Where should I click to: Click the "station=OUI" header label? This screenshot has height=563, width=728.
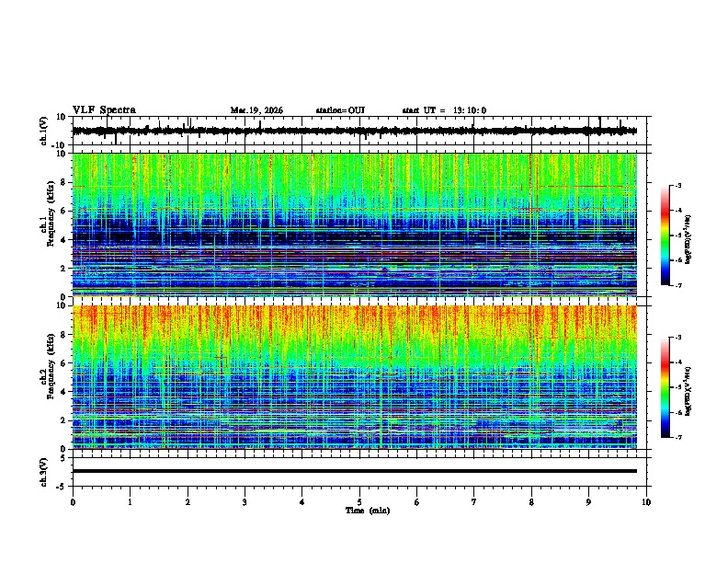point(340,110)
